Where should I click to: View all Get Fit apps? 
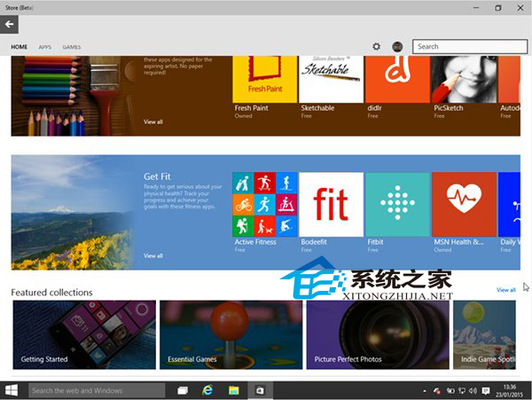click(x=153, y=255)
